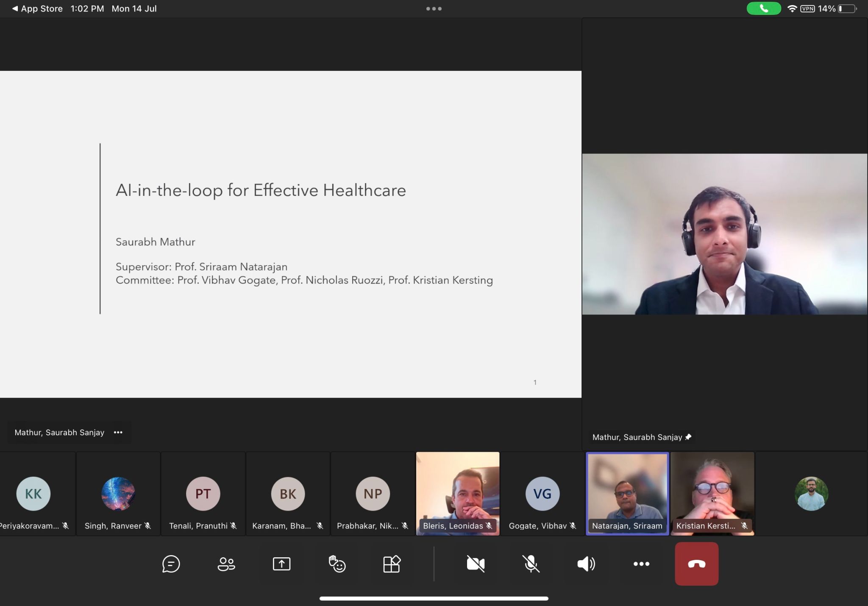This screenshot has height=606, width=868.
Task: Open more options in the call toolbar
Action: (641, 564)
